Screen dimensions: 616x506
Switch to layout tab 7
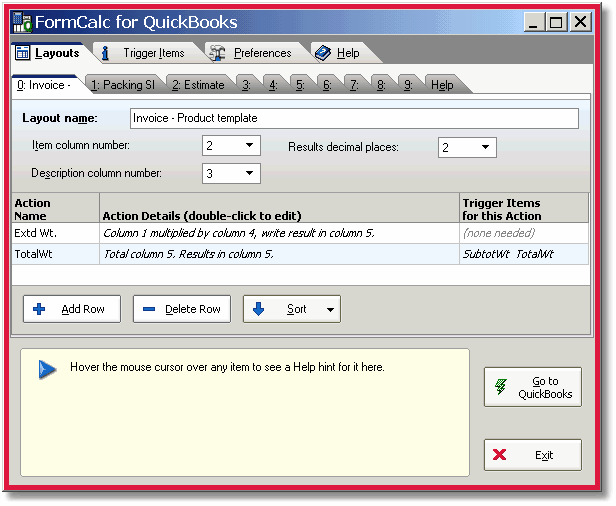coord(354,85)
